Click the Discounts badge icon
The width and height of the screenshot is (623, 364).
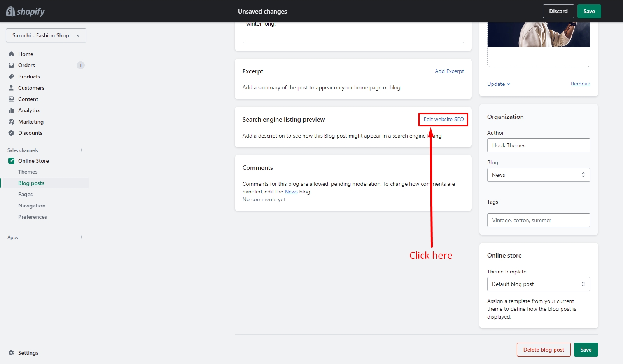11,133
